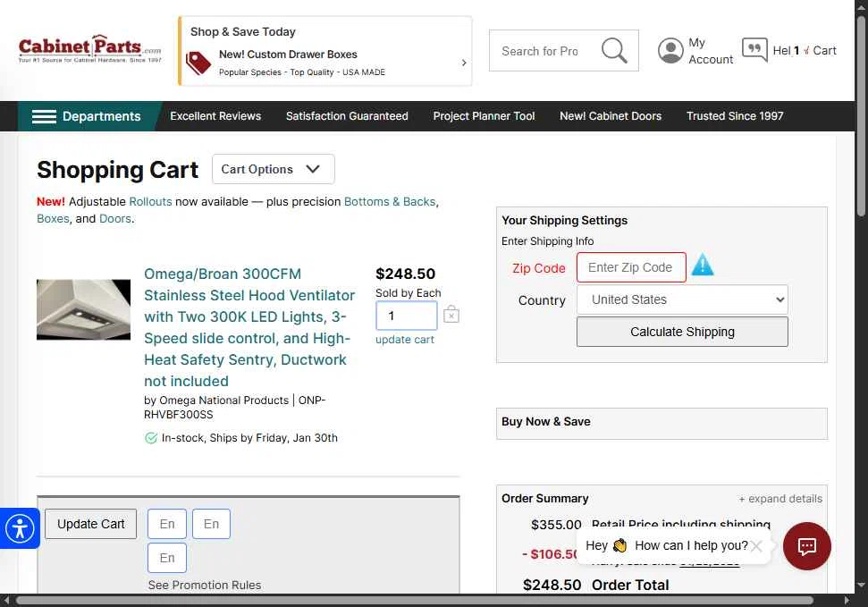Open the Country dropdown (United States)

point(682,299)
